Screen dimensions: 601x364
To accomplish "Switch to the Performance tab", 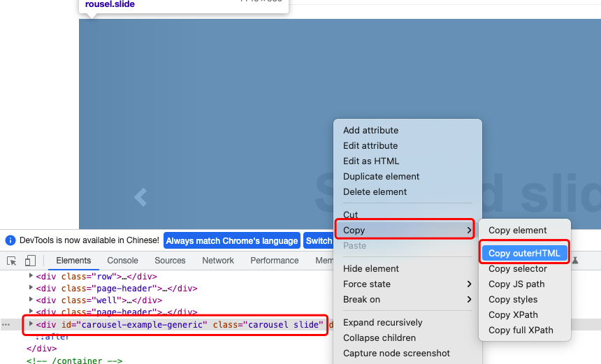I will 275,261.
